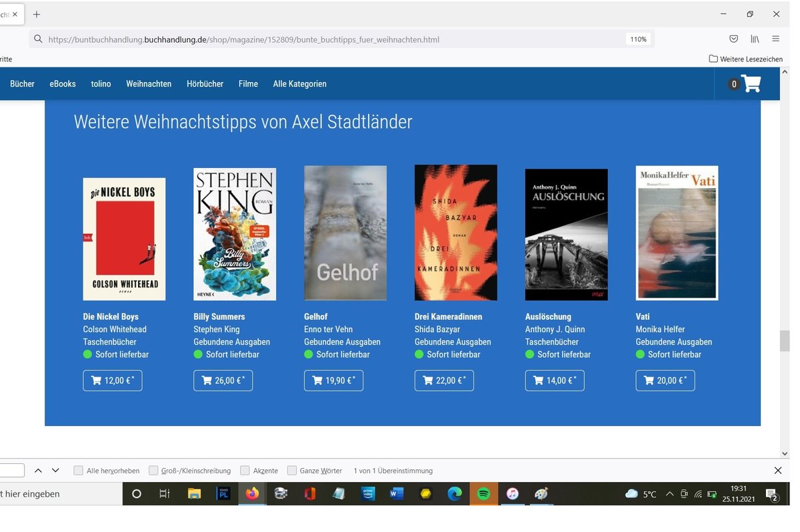800x532 pixels.
Task: Open the Billy Summers title link
Action: tap(219, 317)
